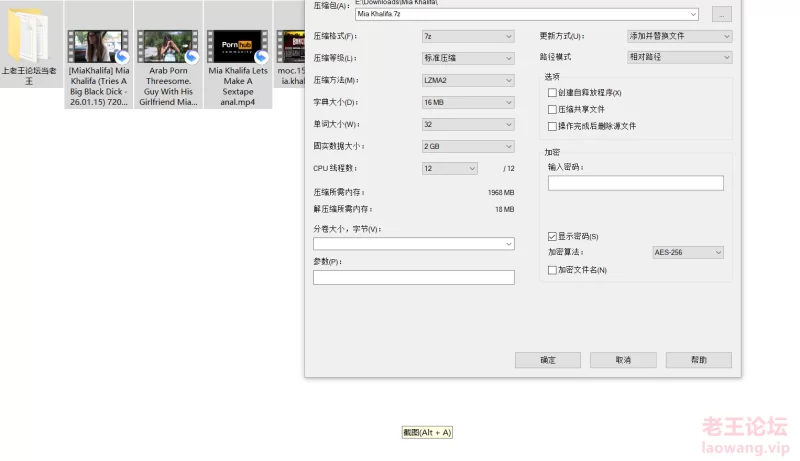Open the archive name combo box dropdown
This screenshot has width=800, height=461.
pos(693,14)
